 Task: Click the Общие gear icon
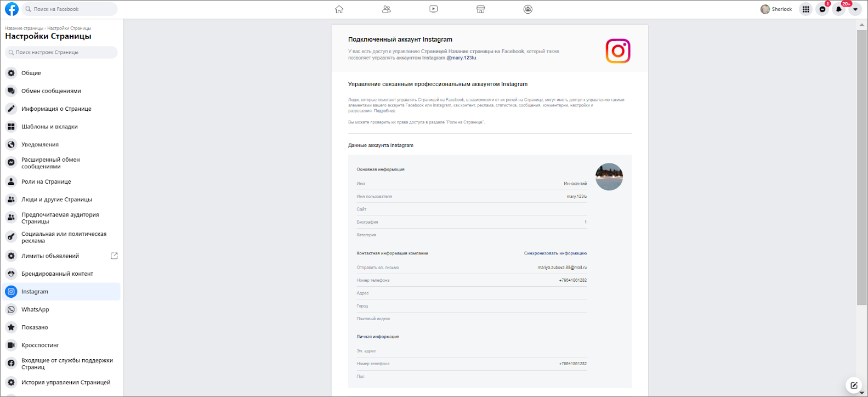[11, 73]
